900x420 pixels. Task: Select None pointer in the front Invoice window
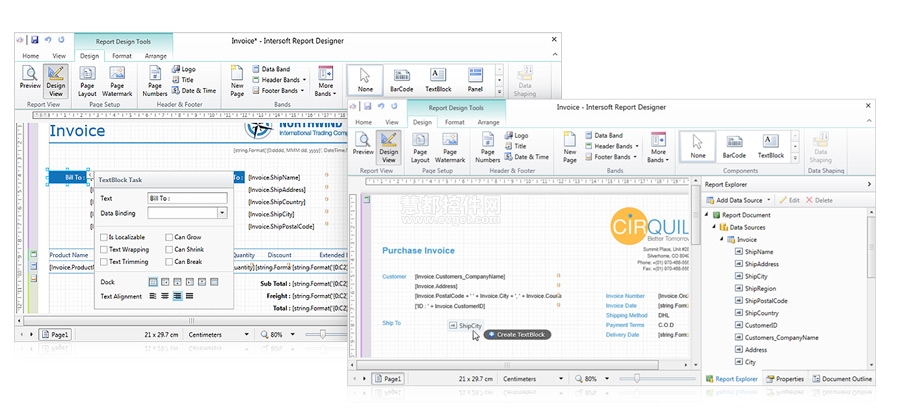point(698,147)
